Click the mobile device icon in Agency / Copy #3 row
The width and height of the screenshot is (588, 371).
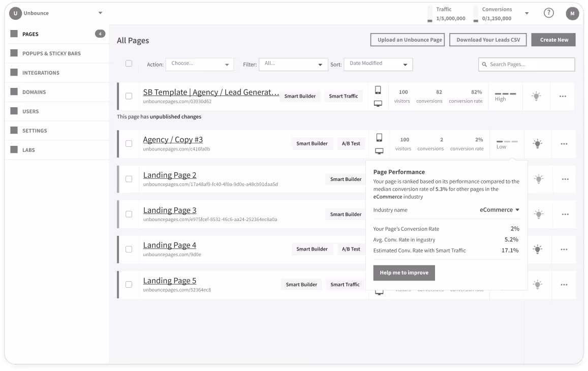coord(379,138)
